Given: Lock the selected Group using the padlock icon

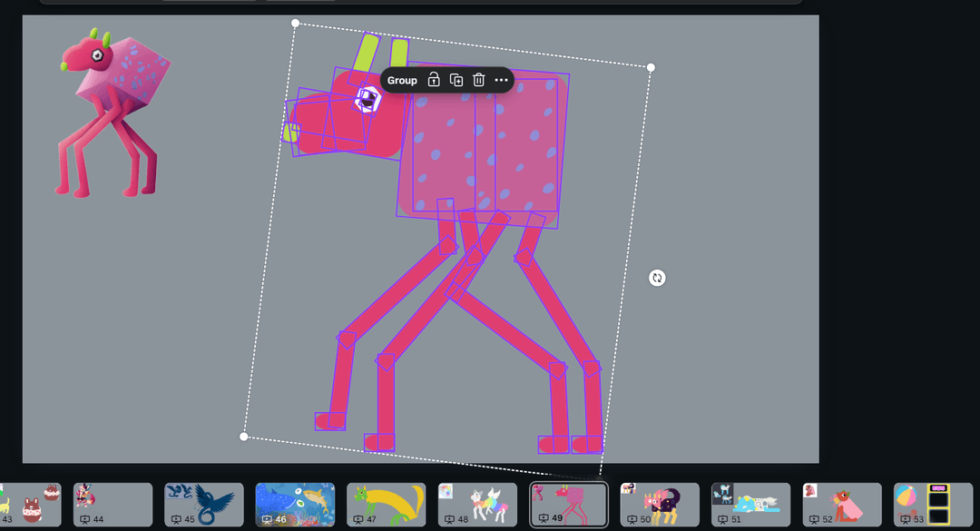Looking at the screenshot, I should point(435,80).
